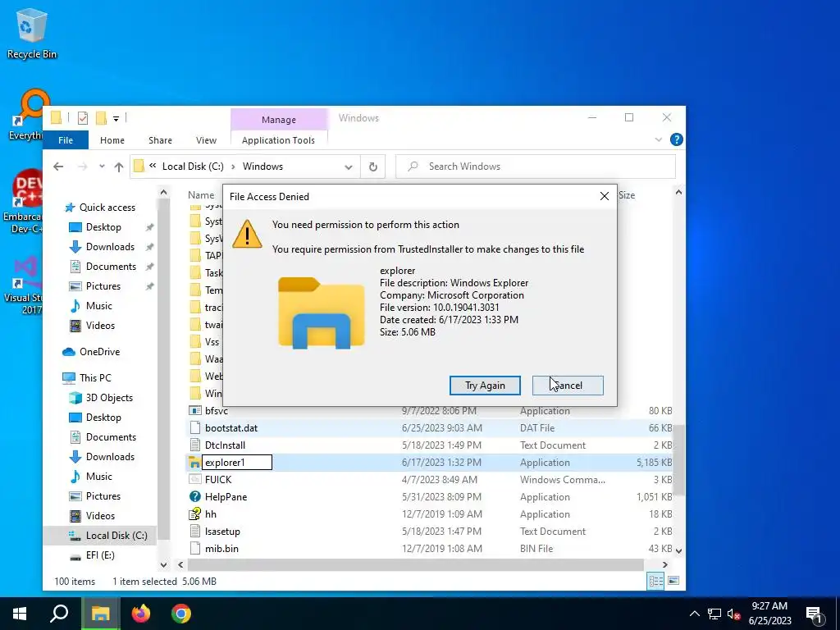
Task: Open Videos under Quick access
Action: (100, 326)
